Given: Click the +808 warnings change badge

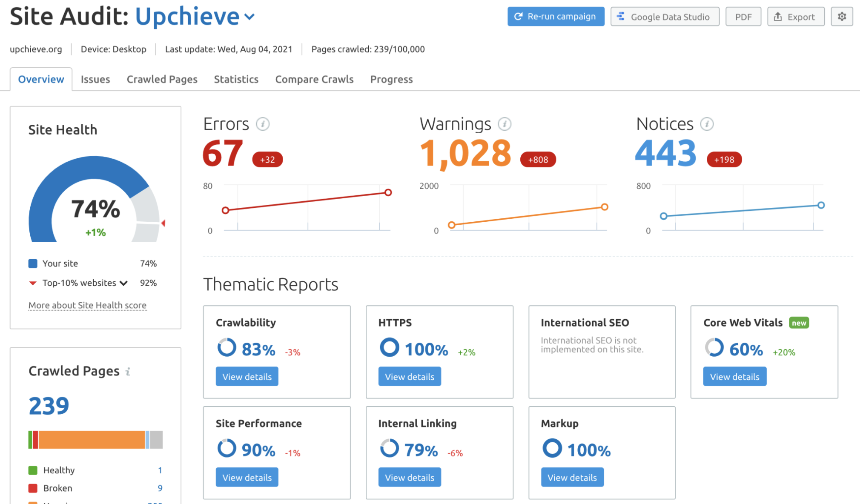Looking at the screenshot, I should click(x=538, y=160).
